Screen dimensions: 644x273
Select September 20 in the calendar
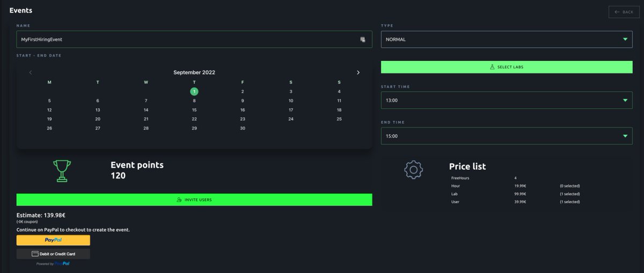[x=98, y=119]
